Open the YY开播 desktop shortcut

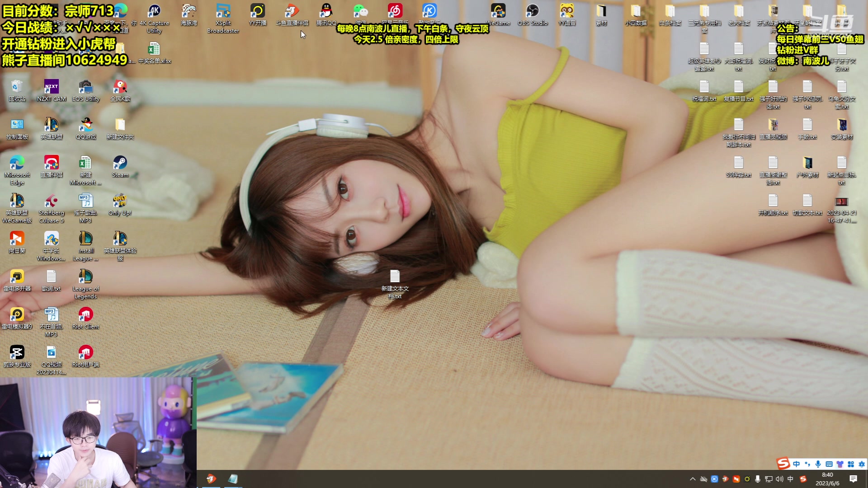pyautogui.click(x=258, y=14)
